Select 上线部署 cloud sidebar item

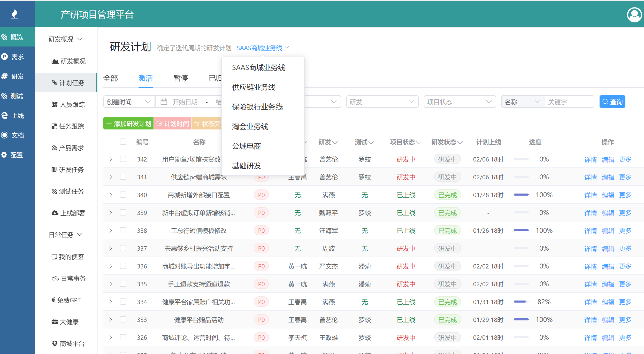pyautogui.click(x=68, y=213)
